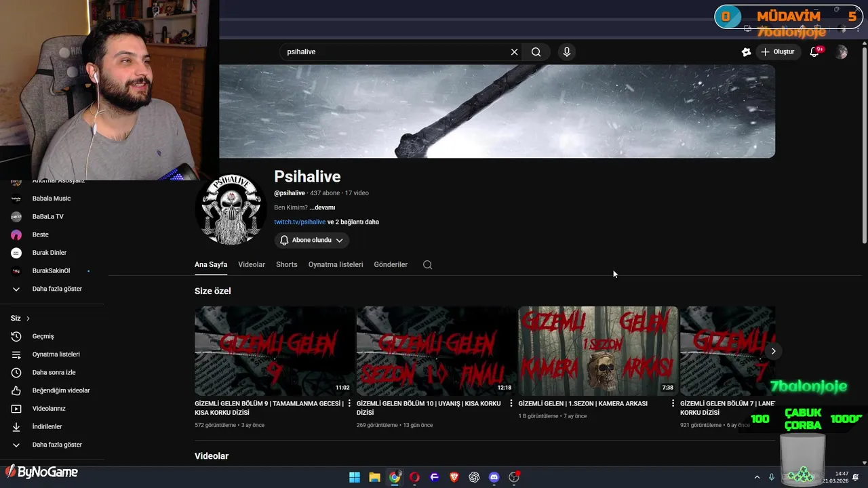This screenshot has width=868, height=488.
Task: Show hidden system tray icons chevron
Action: (x=757, y=477)
